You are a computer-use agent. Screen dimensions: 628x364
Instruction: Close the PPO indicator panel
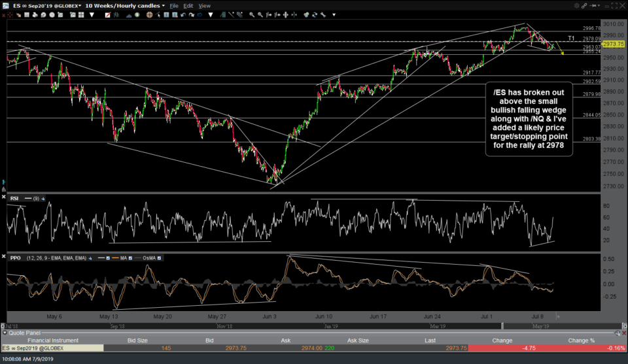(x=4, y=256)
